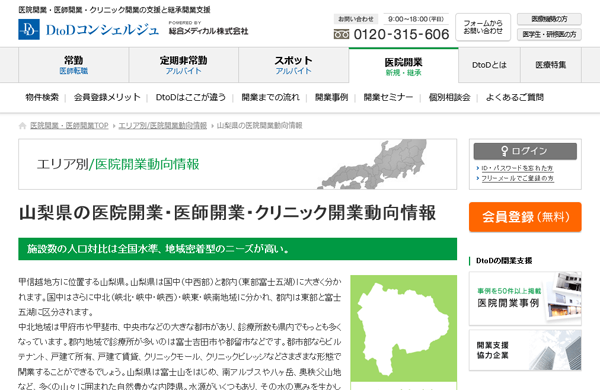Open the DtoDとは tab

(x=489, y=65)
